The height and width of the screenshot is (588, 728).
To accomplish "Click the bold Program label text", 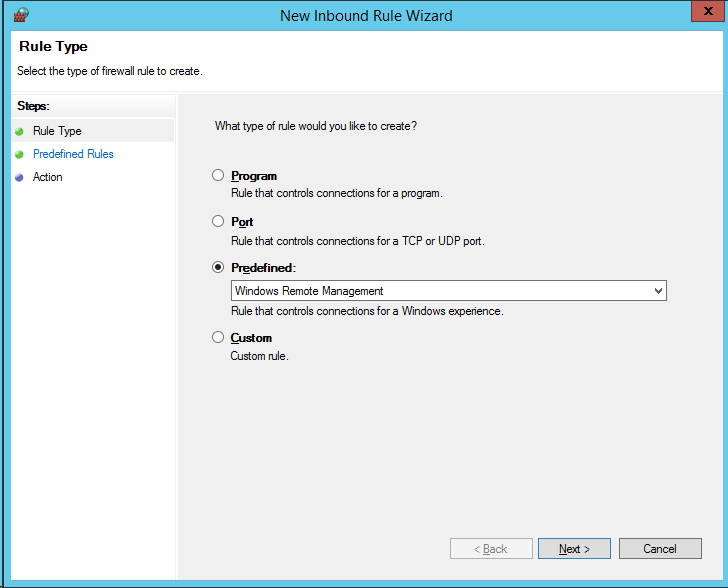I will click(x=254, y=176).
